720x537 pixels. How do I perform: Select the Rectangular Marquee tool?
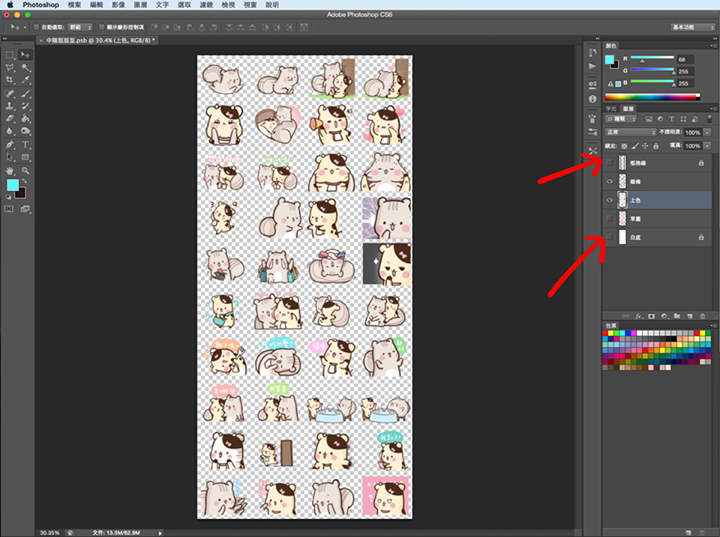(10, 55)
